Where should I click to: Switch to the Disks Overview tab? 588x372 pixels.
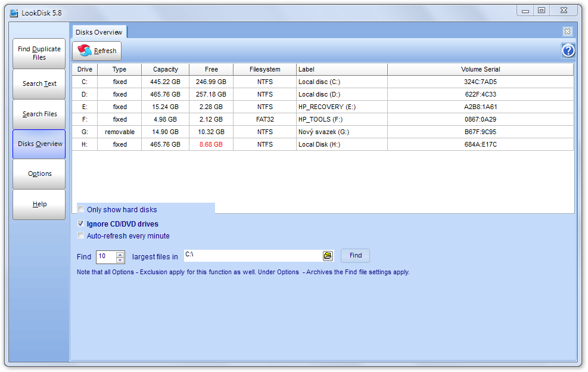[99, 32]
